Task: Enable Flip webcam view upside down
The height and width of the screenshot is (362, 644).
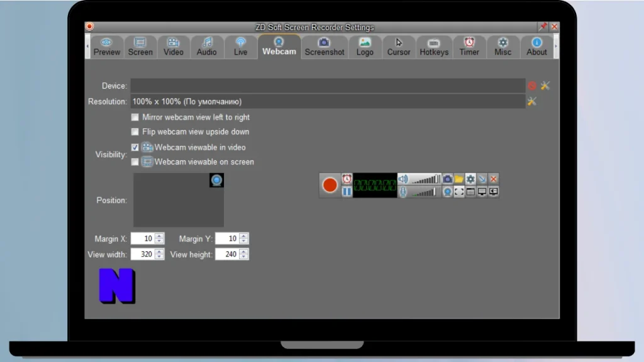Action: click(x=135, y=132)
